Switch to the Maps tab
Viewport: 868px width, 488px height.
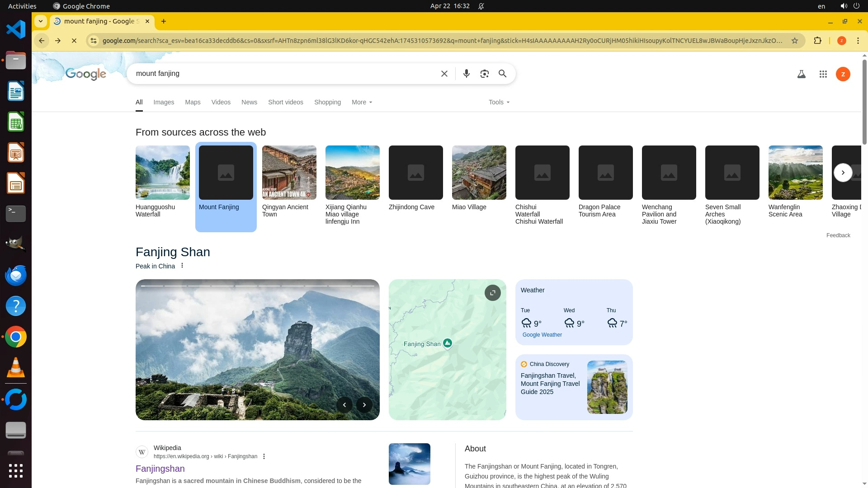pos(193,102)
